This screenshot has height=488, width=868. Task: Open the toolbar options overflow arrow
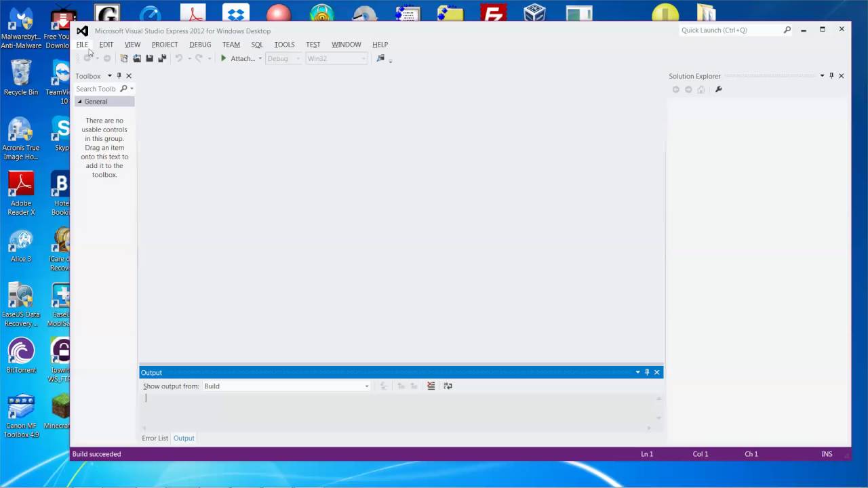(391, 60)
